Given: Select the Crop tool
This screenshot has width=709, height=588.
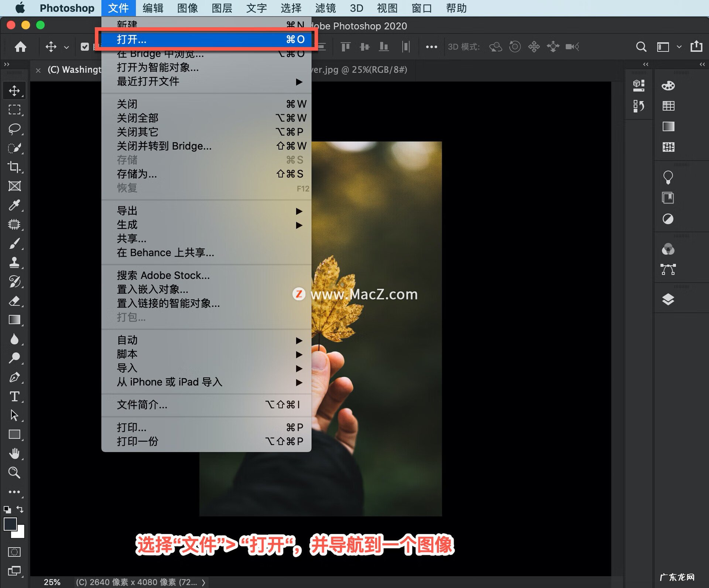Looking at the screenshot, I should pos(15,167).
